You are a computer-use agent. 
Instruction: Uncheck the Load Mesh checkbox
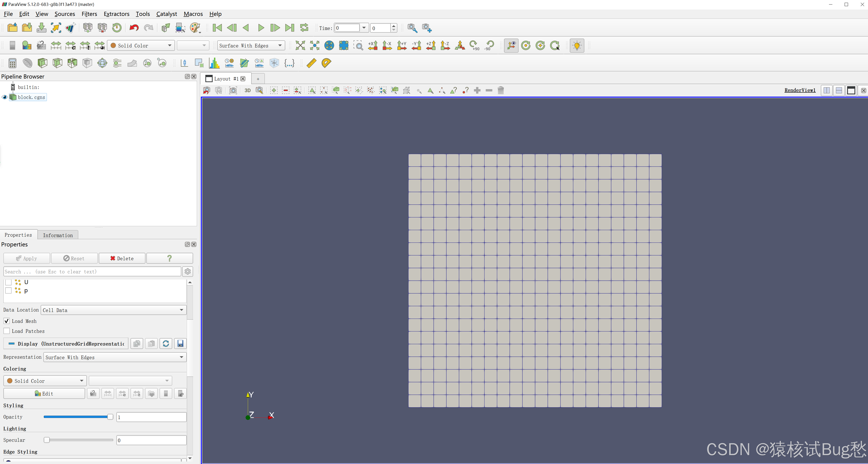[7, 321]
